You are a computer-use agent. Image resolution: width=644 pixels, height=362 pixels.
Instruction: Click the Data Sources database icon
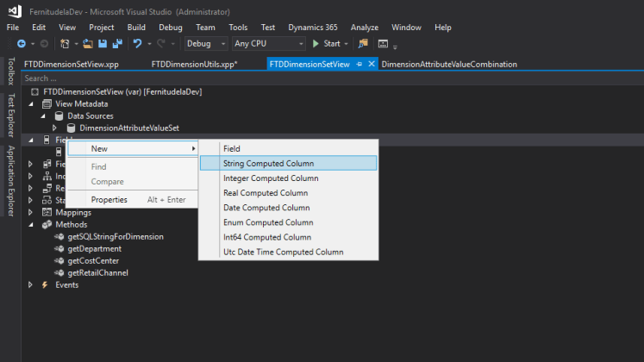coord(59,115)
